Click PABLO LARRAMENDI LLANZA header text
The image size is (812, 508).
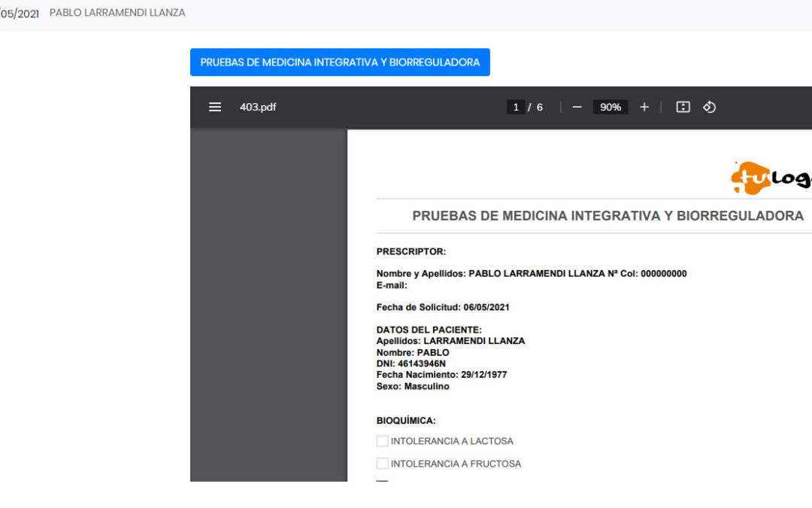click(x=117, y=13)
